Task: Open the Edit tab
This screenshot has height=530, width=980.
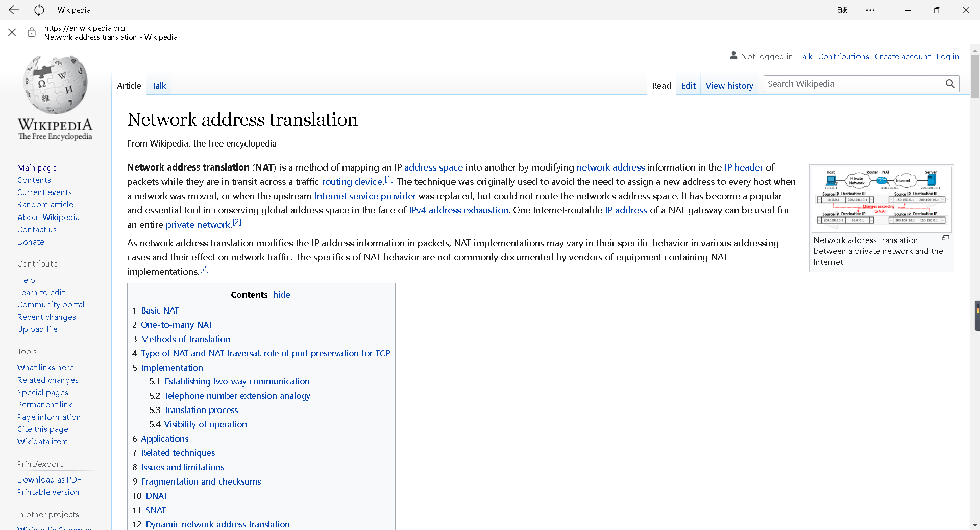Action: [688, 86]
